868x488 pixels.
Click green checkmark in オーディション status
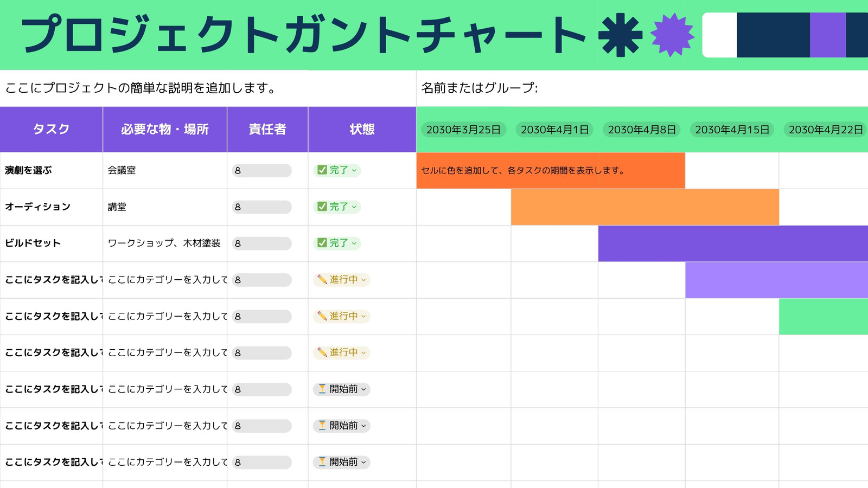(x=322, y=206)
